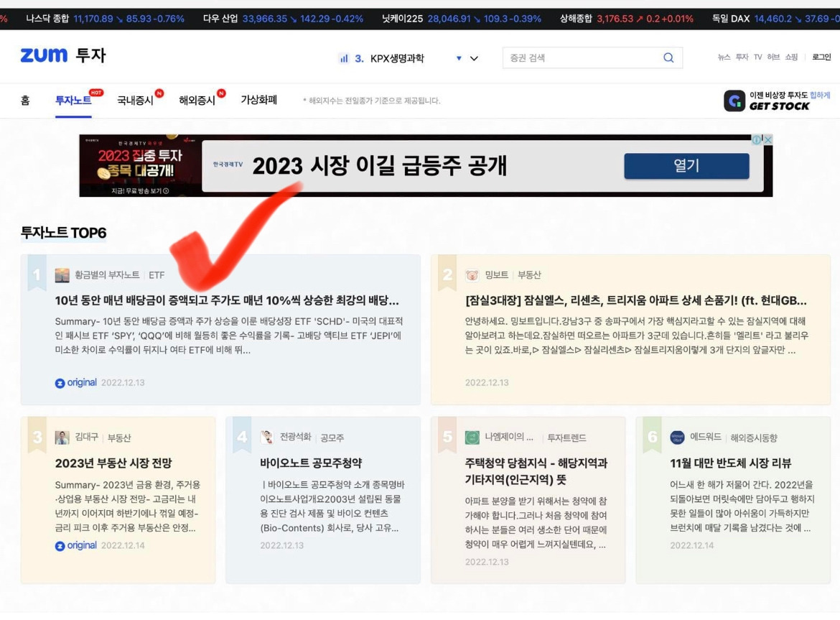840x620 pixels.
Task: Open the 홈 tab
Action: point(25,100)
